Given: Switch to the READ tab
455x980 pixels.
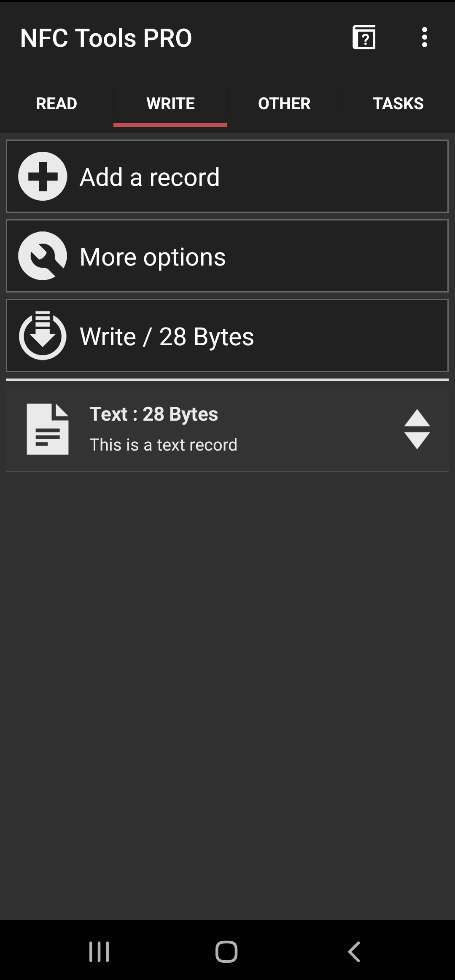Looking at the screenshot, I should pyautogui.click(x=57, y=104).
